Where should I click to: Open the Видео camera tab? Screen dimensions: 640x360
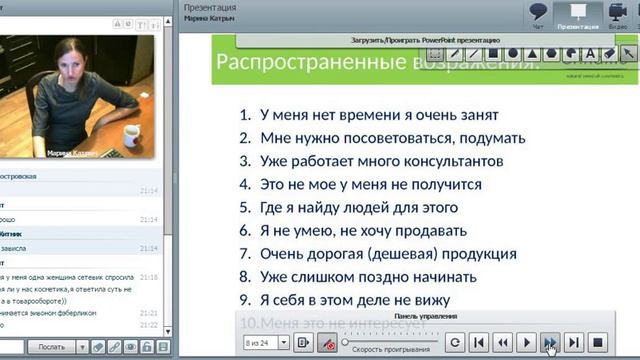618,16
